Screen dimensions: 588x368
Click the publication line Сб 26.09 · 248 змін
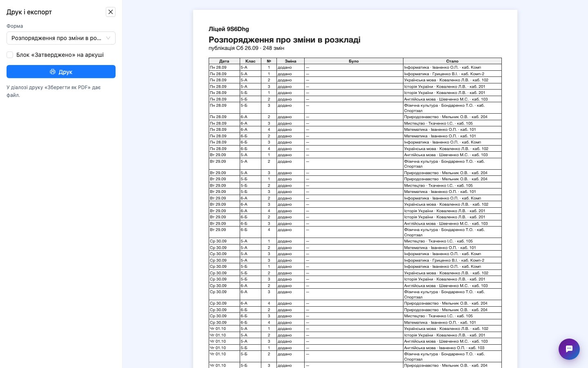(246, 48)
